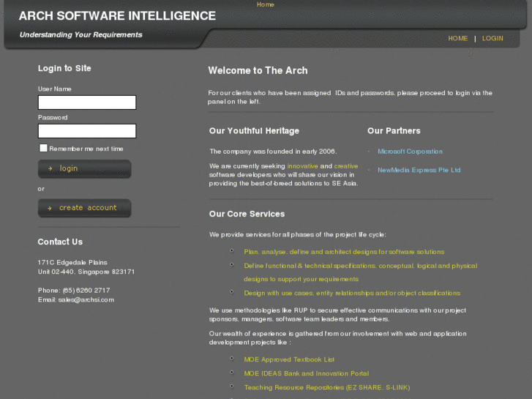The width and height of the screenshot is (532, 399).
Task: Select the Design with use cases item
Action: [352, 293]
